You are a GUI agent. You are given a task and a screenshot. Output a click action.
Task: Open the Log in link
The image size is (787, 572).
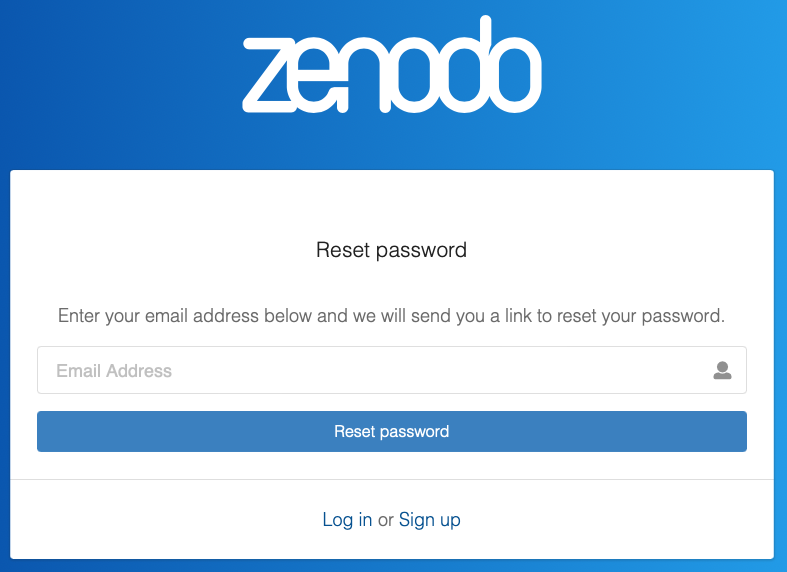point(347,520)
